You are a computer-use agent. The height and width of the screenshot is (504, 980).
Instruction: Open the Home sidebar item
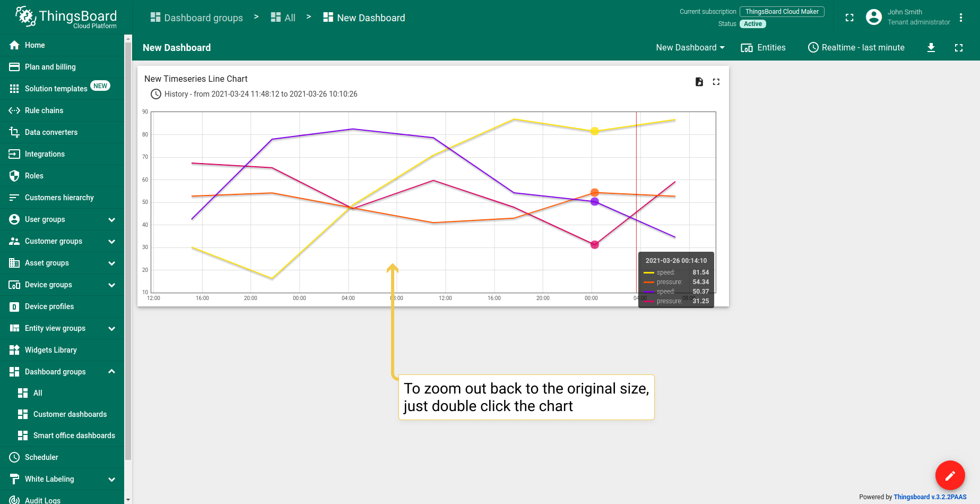click(62, 45)
